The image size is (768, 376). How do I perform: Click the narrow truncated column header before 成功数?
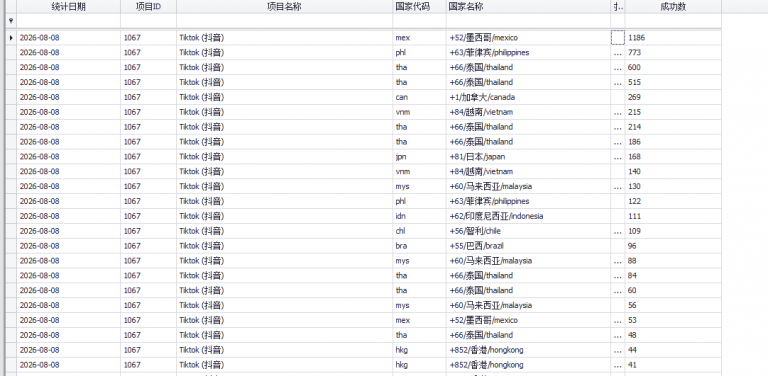point(618,6)
